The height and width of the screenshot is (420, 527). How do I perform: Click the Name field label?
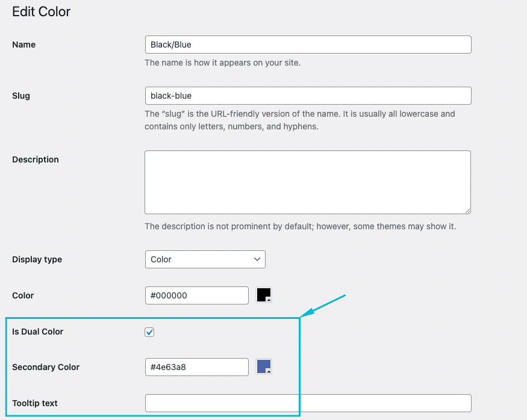[24, 45]
